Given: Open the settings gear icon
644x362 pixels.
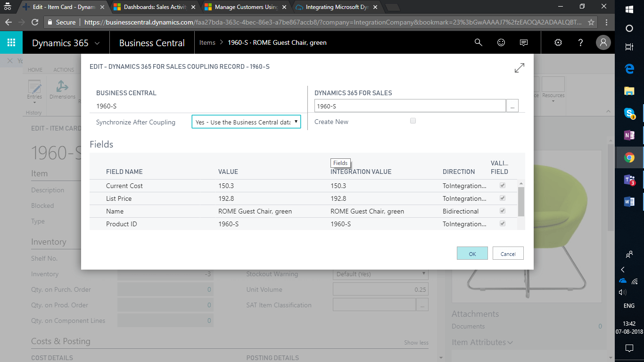Looking at the screenshot, I should (x=558, y=42).
